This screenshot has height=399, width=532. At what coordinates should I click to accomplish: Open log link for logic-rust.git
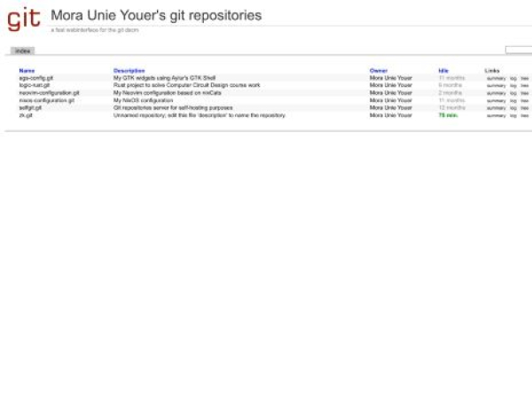[x=513, y=85]
